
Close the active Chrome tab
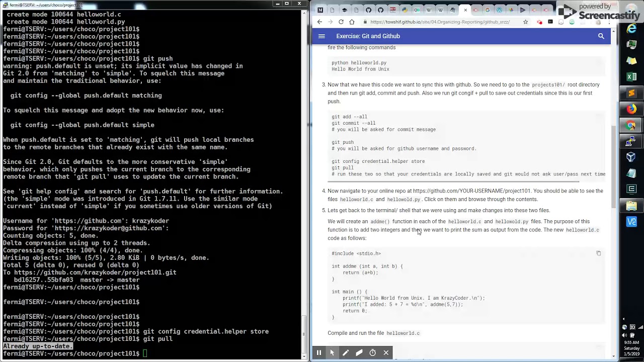[x=465, y=10]
